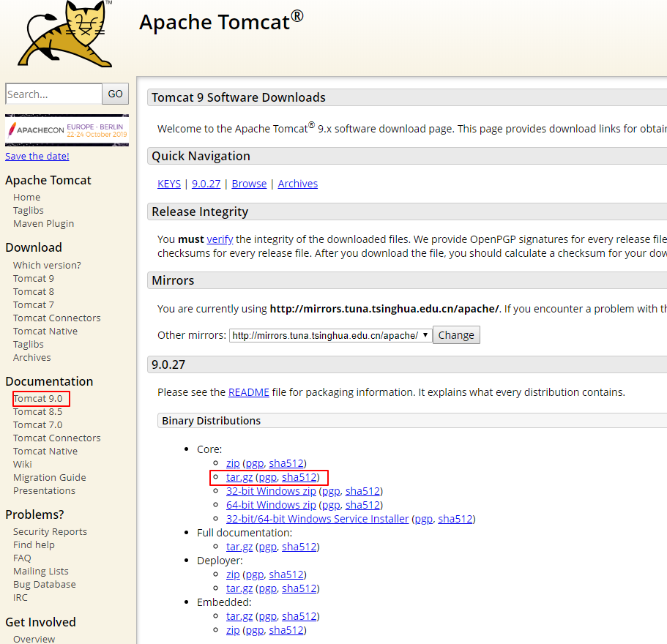Open Tomcat Native under Download
This screenshot has width=667, height=644.
45,331
